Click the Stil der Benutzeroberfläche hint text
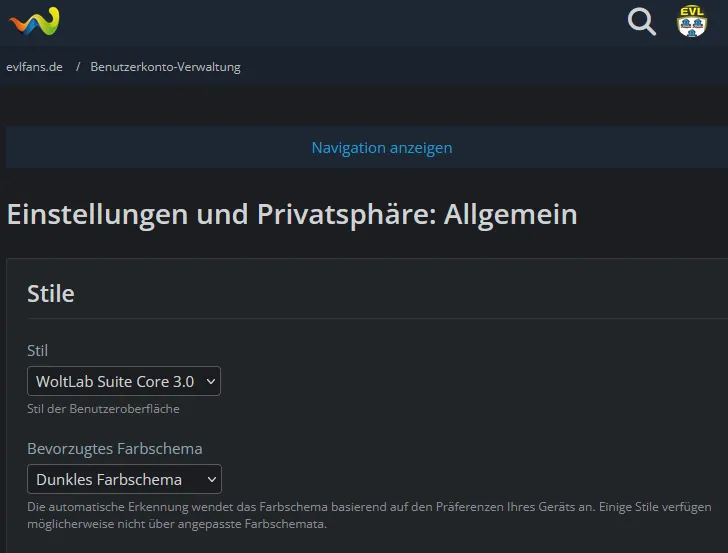This screenshot has width=728, height=553. (103, 409)
